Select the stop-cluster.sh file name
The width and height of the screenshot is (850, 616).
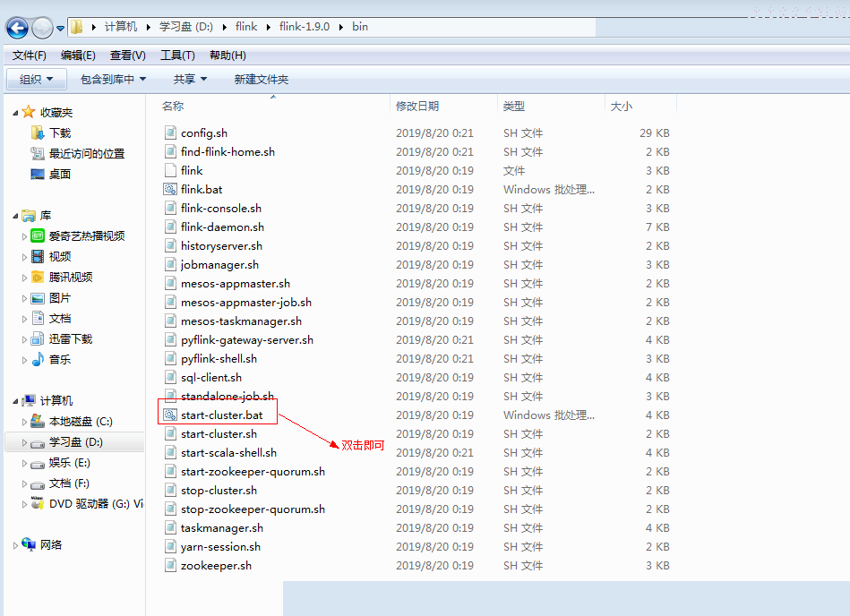[x=219, y=491]
